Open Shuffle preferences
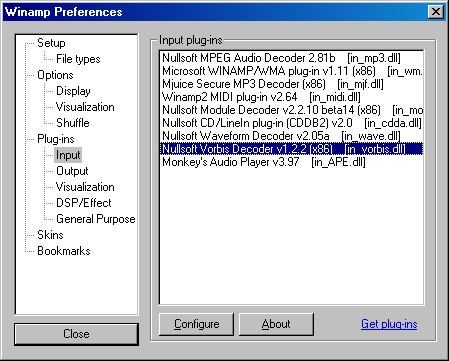This screenshot has width=449, height=361. pos(73,123)
